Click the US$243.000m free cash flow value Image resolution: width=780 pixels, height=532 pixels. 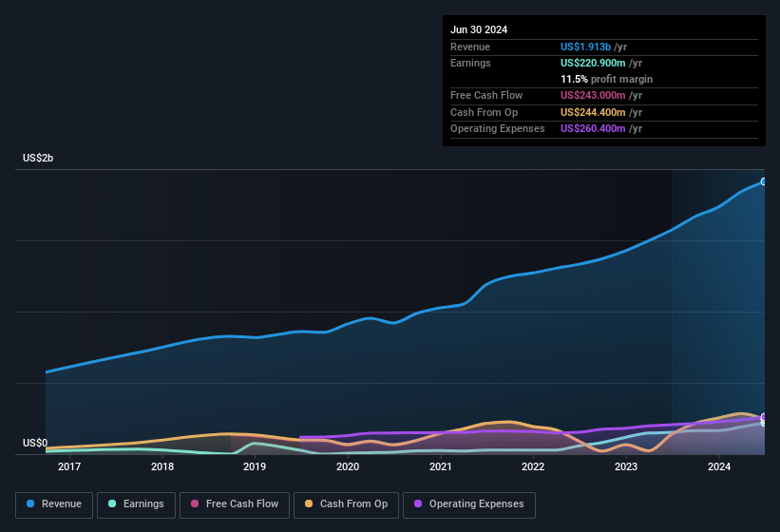coord(593,95)
